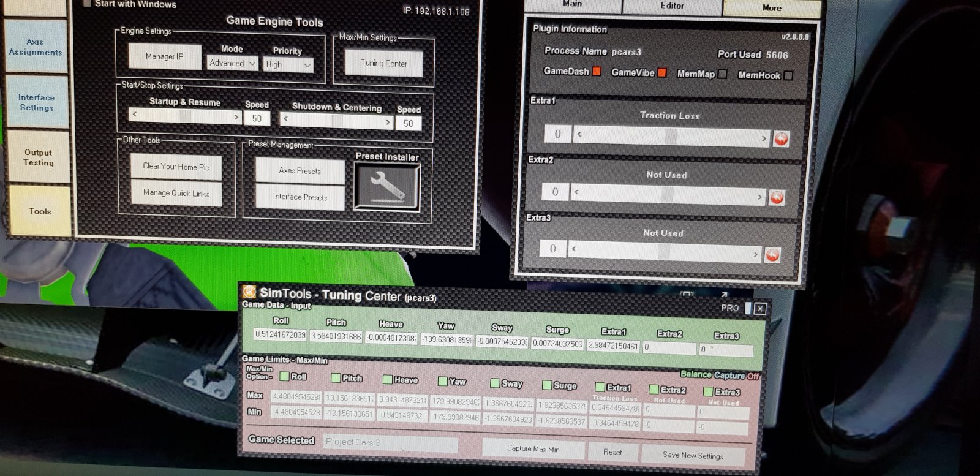The image size is (980, 476).
Task: Click the Yaw game data input field
Action: coord(447,339)
